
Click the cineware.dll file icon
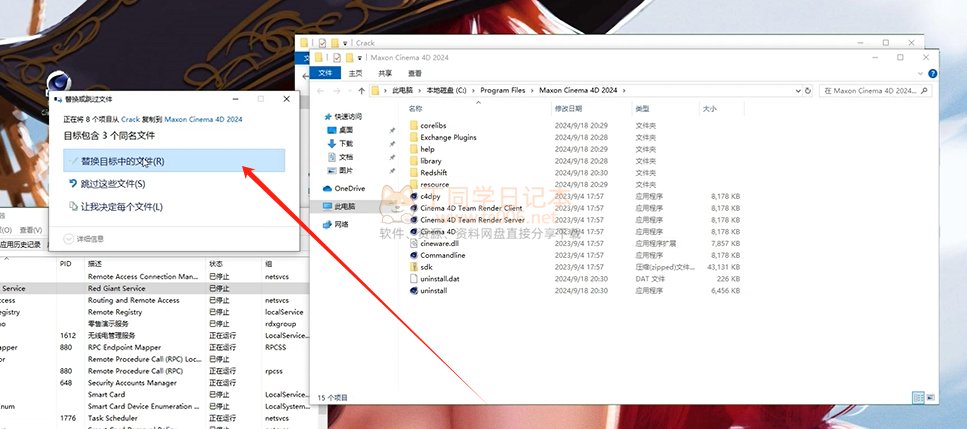click(x=414, y=243)
